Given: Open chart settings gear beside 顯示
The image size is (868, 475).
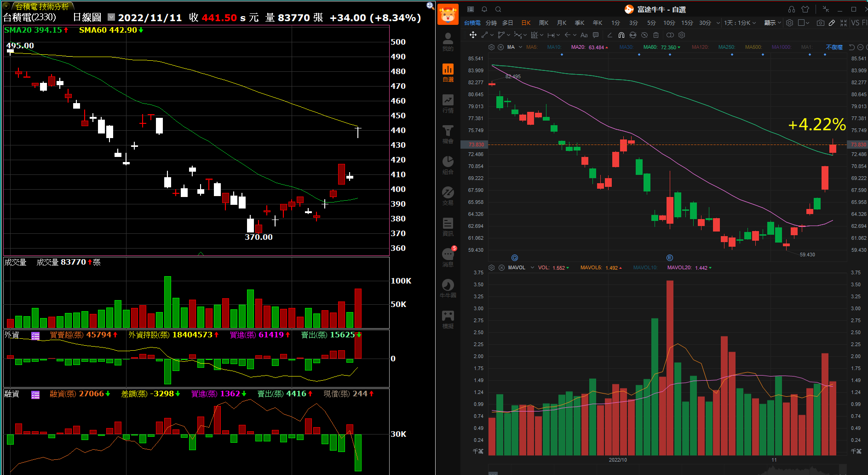Looking at the screenshot, I should (x=789, y=23).
